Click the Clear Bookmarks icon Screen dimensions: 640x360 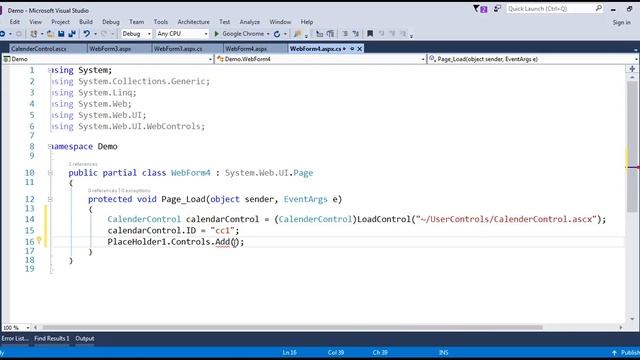403,34
